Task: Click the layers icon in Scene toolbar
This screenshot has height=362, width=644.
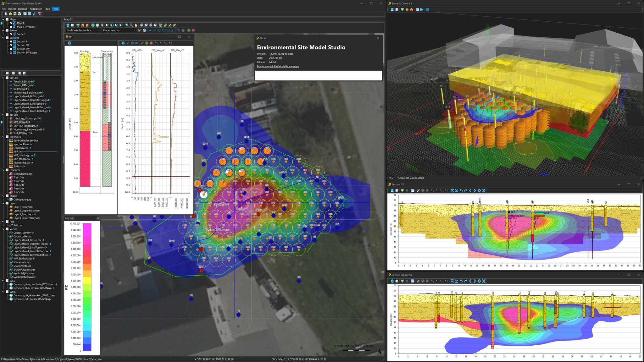Action: click(x=392, y=10)
